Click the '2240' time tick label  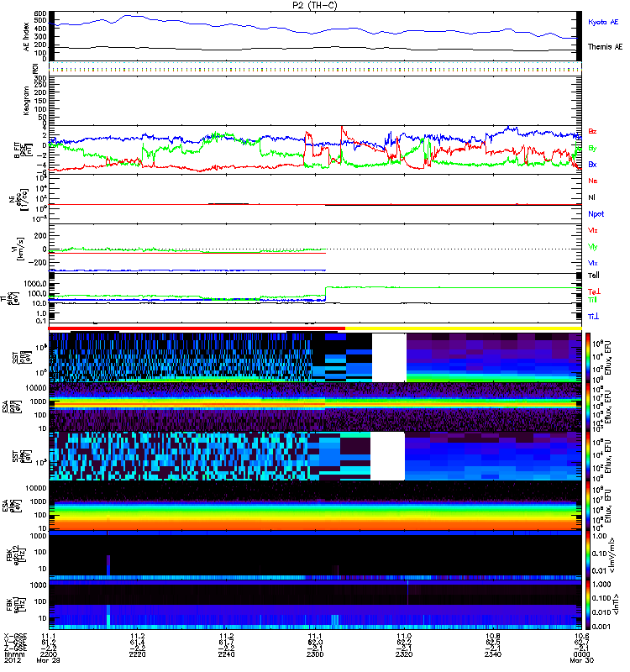[226, 654]
